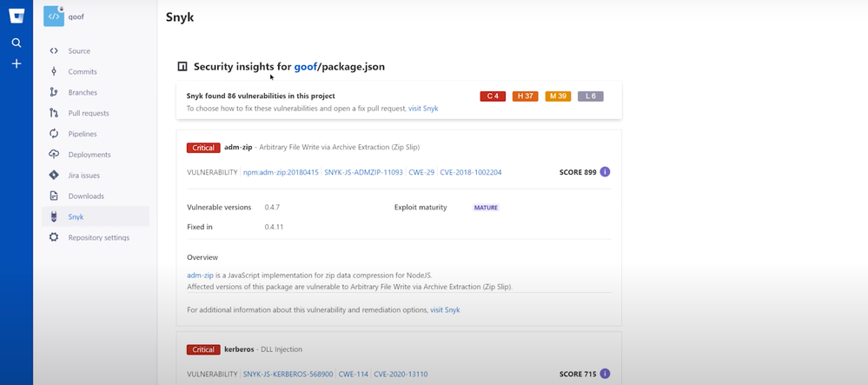Click the Branches icon in sidebar
Viewport: 868px width, 385px height.
pyautogui.click(x=54, y=92)
